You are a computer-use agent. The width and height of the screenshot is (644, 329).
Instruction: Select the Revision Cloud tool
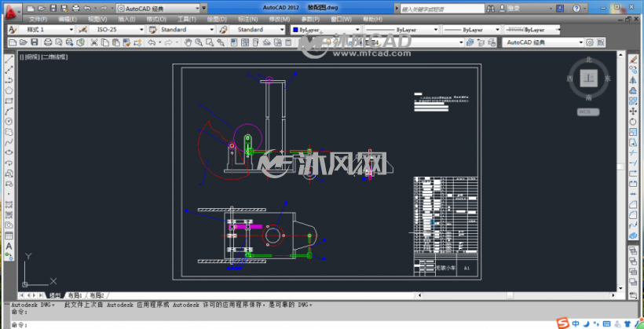point(9,132)
